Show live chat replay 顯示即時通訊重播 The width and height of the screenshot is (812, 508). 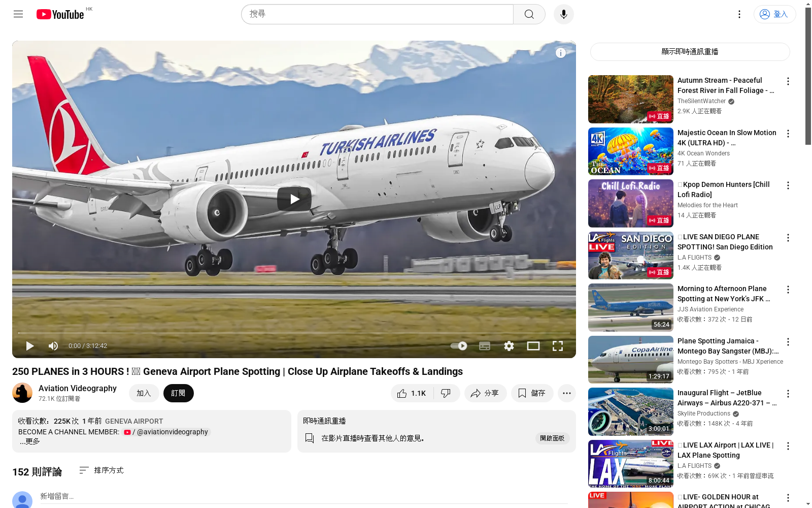pyautogui.click(x=690, y=52)
